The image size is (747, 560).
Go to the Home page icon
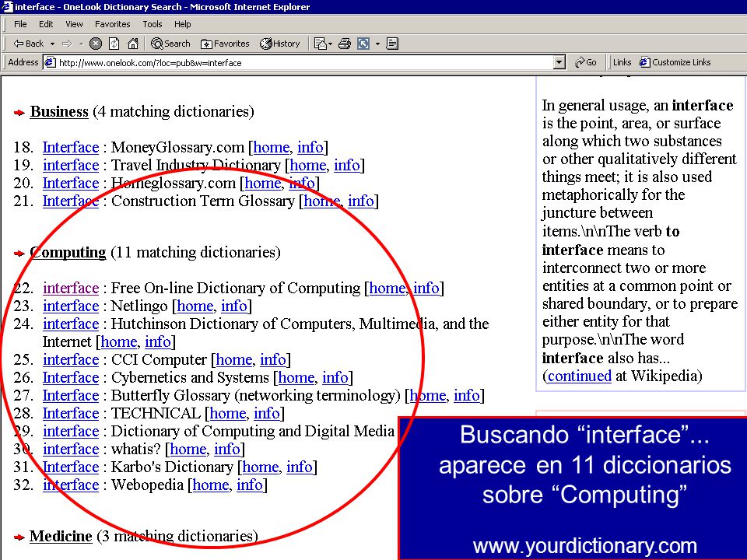(133, 44)
